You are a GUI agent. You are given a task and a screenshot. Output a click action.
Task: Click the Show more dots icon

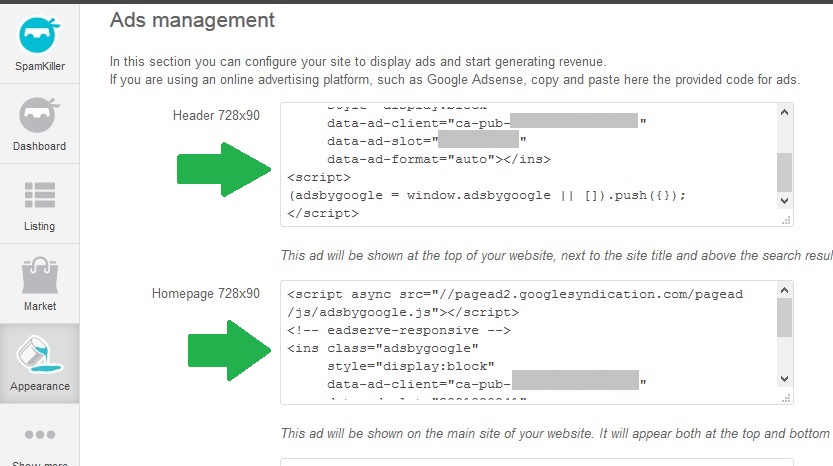pos(39,435)
